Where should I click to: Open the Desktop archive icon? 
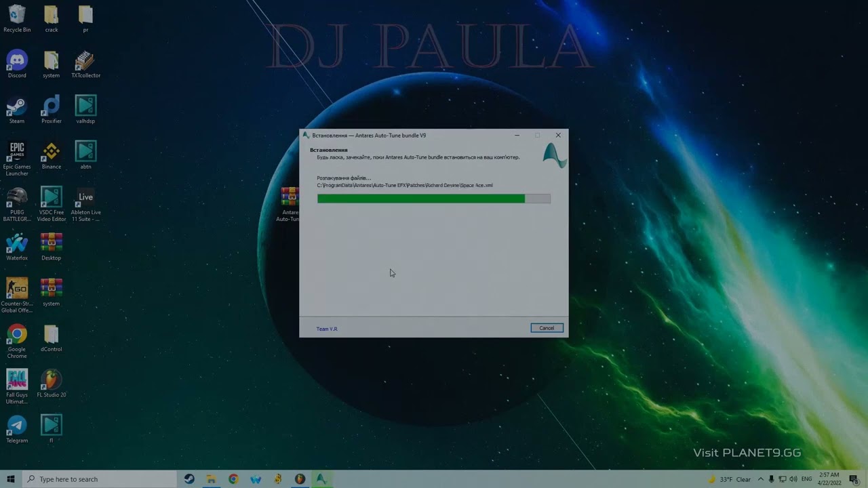coord(52,246)
